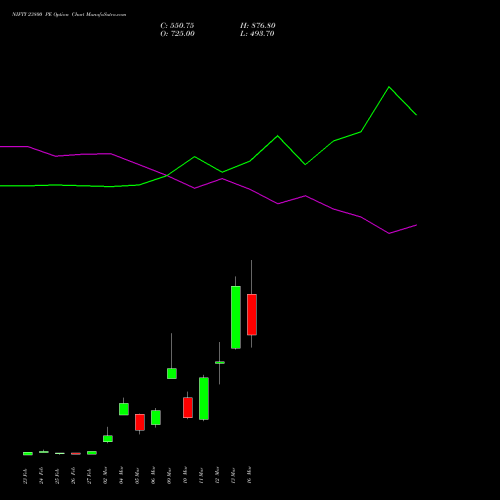Viewport: 500px width, 500px height.
Task: Click the 10 Mar date label
Action: pos(186,475)
